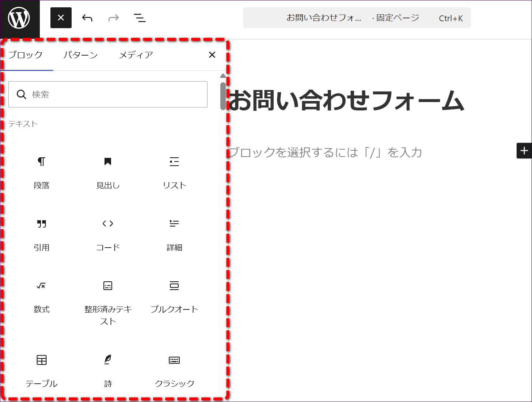
Task: Click the scrollbar up arrow in inserter
Action: [223, 76]
